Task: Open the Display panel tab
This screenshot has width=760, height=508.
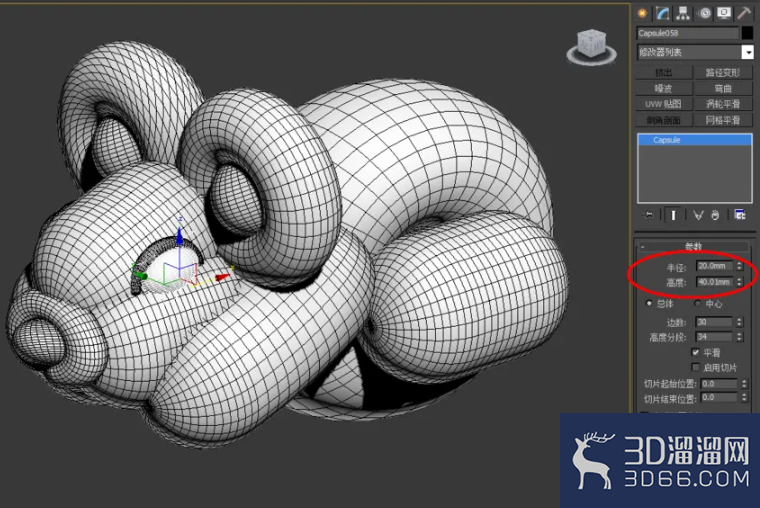Action: (724, 13)
